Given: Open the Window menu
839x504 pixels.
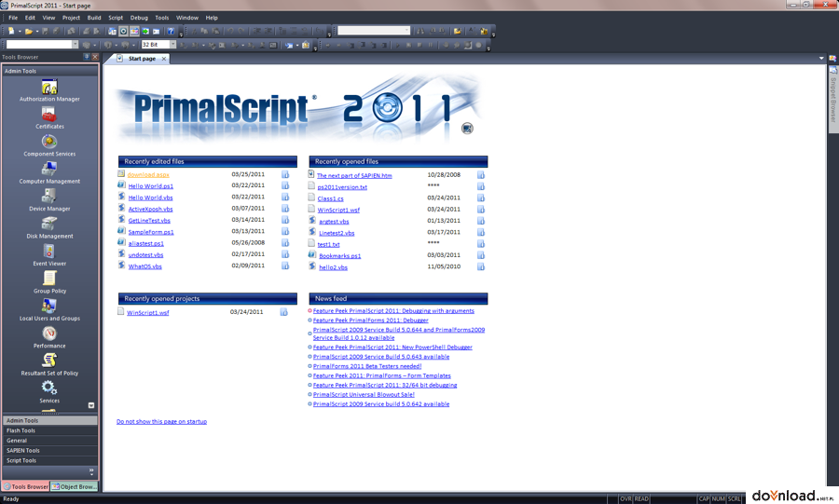Looking at the screenshot, I should point(187,18).
